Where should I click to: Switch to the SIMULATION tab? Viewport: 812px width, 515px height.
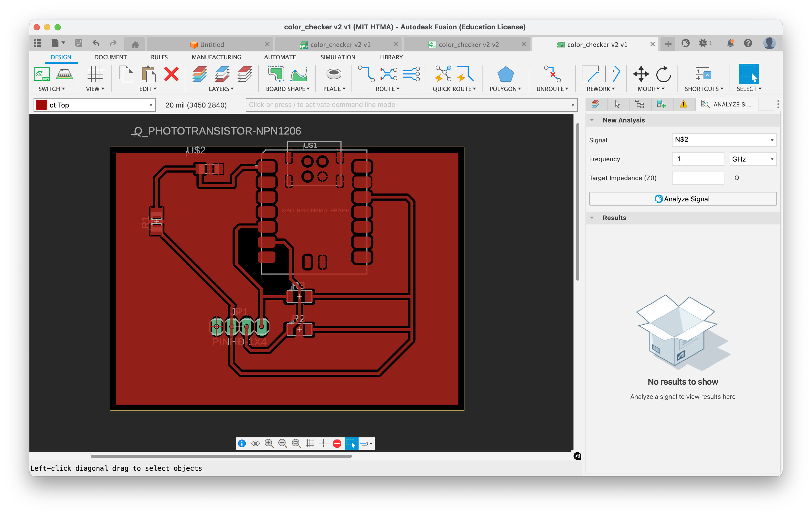tap(338, 57)
